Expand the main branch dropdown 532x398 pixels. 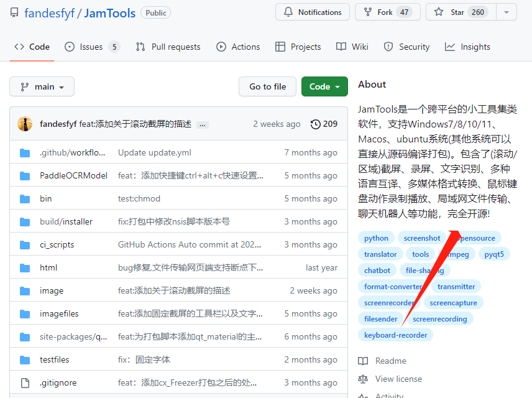[x=42, y=86]
